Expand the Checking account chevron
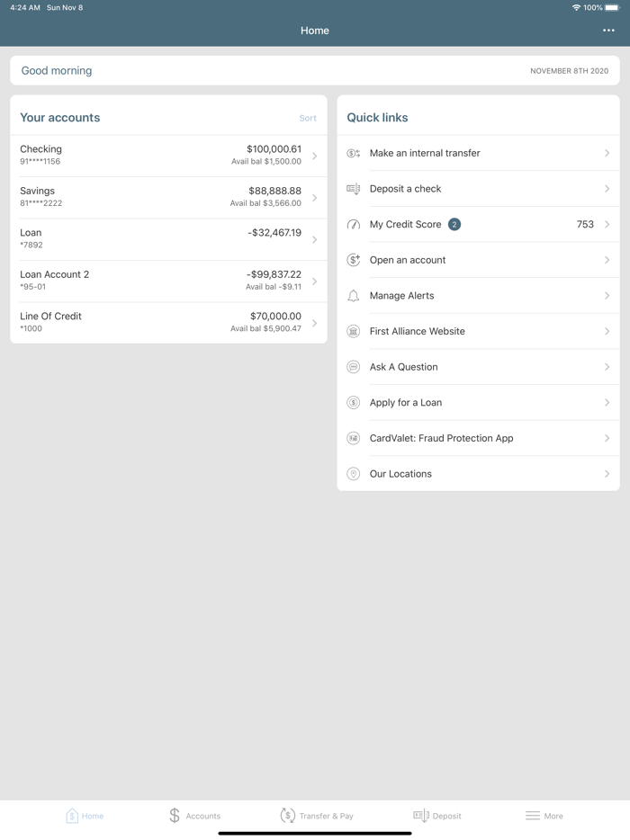This screenshot has width=630, height=840. coord(314,156)
